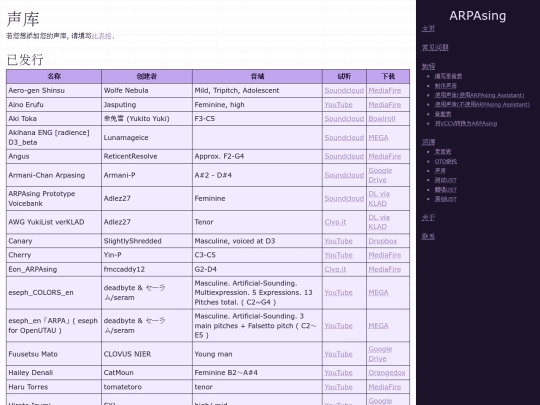Click the 音域 column header

tap(257, 76)
